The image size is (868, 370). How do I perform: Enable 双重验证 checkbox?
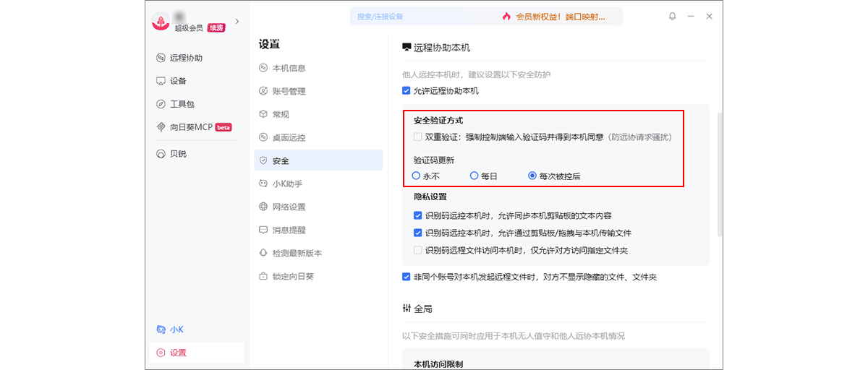pos(417,137)
